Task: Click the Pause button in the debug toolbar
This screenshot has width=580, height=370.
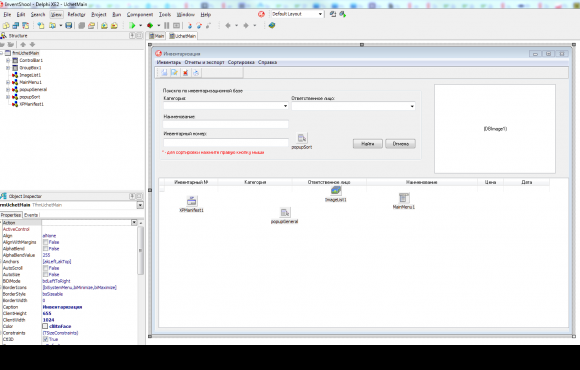Action: click(166, 26)
